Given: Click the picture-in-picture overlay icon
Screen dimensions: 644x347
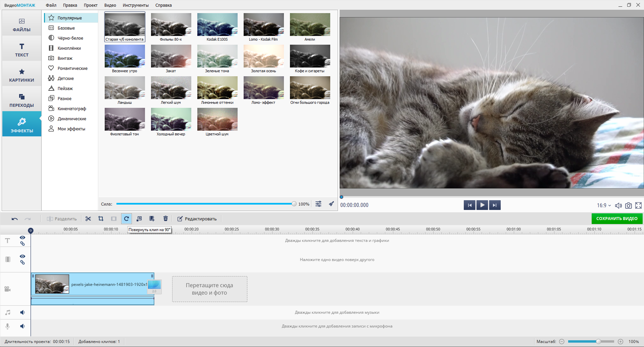Looking at the screenshot, I should click(139, 219).
